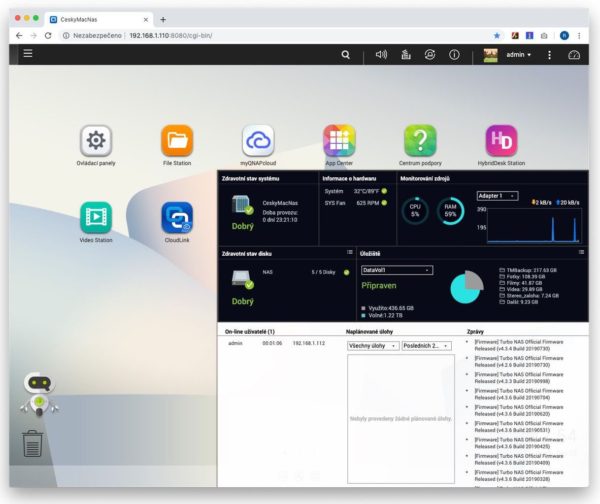600x504 pixels.
Task: Open Centrum podpory help center icon
Action: [420, 140]
